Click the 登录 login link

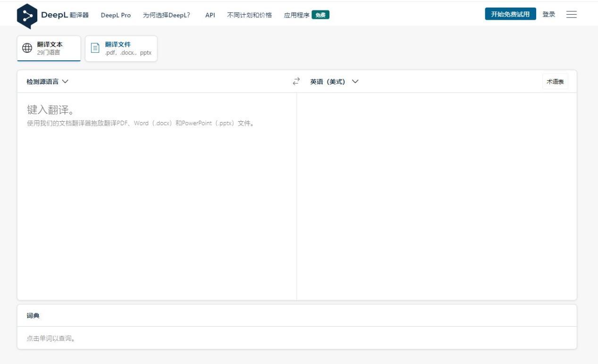point(549,15)
